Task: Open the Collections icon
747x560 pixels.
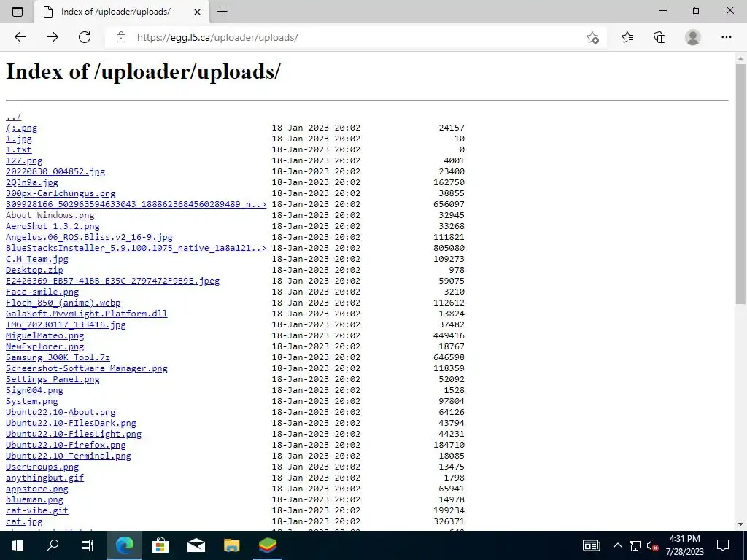Action: click(x=659, y=37)
